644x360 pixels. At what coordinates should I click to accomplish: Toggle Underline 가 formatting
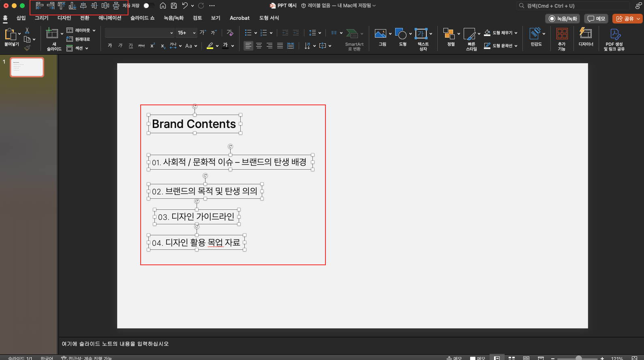point(131,45)
